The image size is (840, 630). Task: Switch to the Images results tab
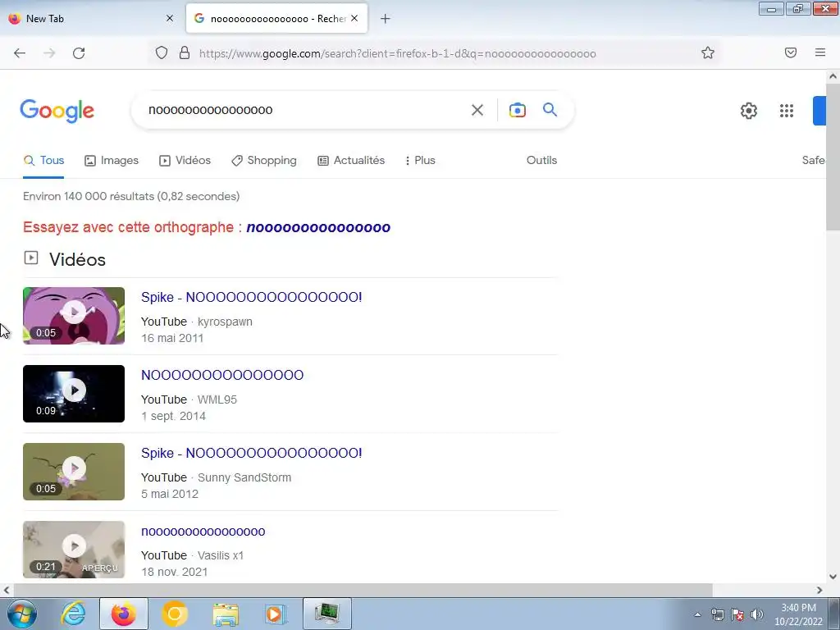pos(112,160)
